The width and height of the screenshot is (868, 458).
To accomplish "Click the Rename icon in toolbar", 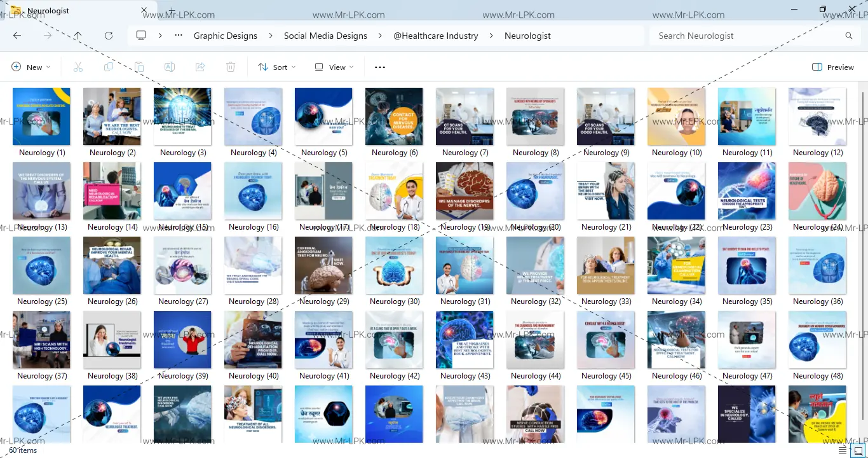I will 170,67.
